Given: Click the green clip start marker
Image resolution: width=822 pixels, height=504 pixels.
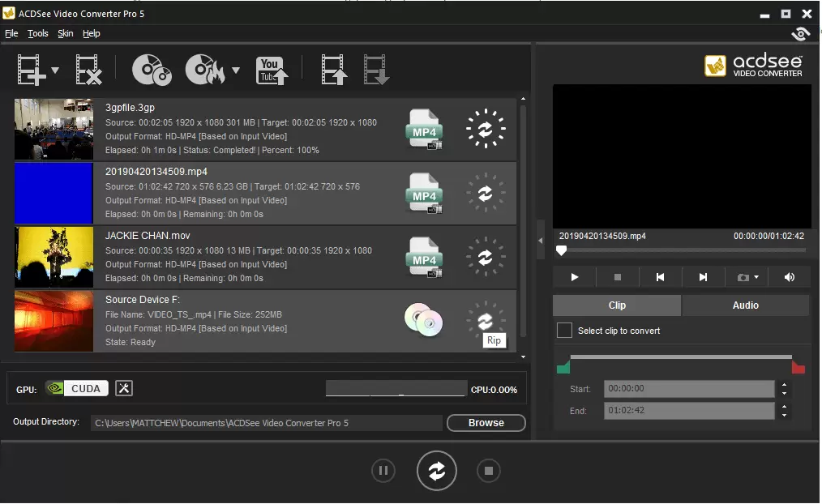Looking at the screenshot, I should click(563, 367).
